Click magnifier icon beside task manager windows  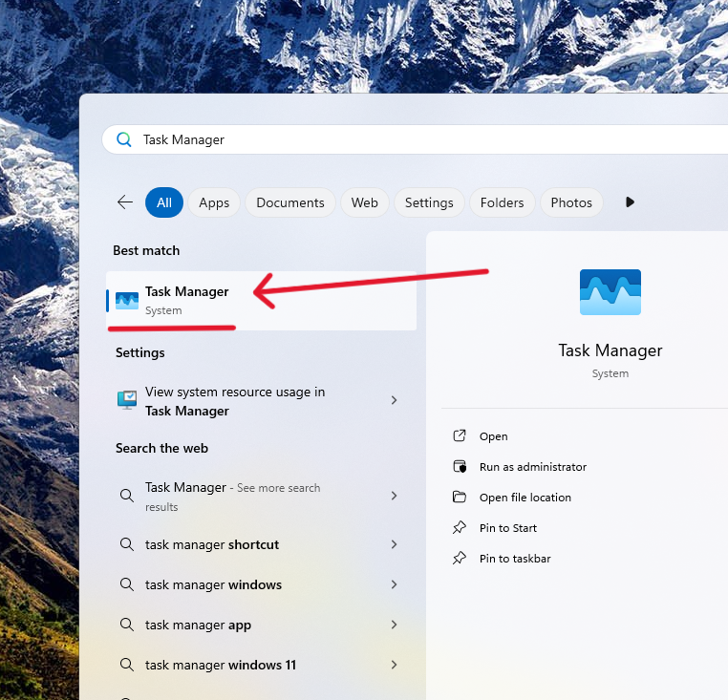click(x=127, y=583)
